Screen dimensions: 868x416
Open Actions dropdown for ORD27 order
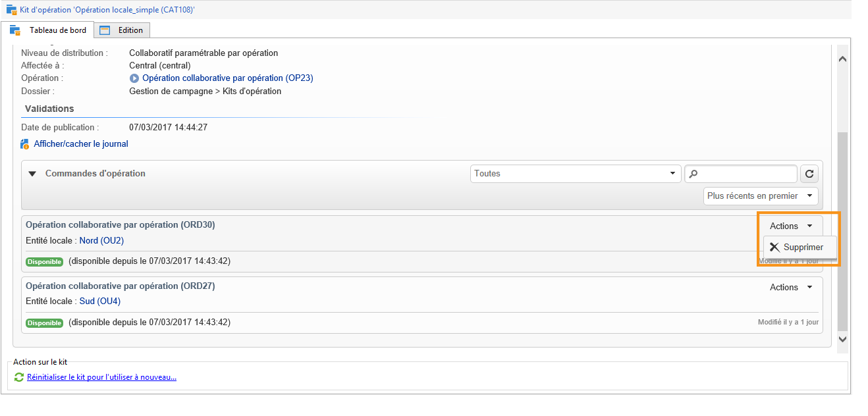[x=791, y=288]
